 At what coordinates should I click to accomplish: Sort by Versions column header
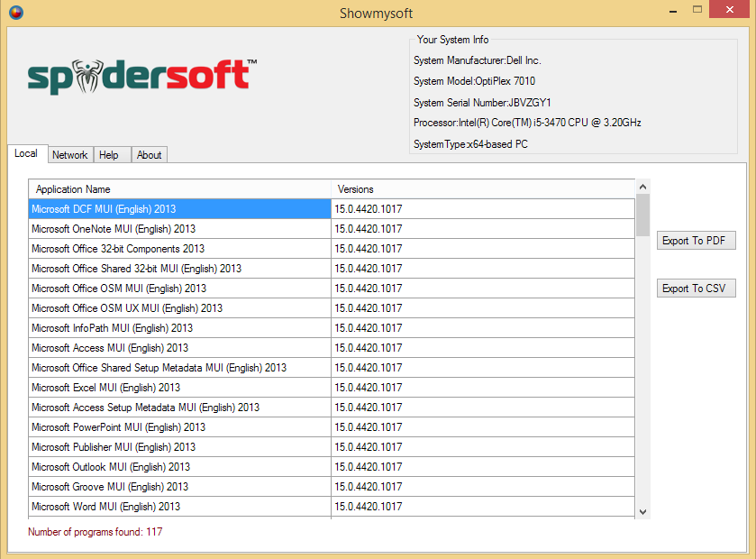[x=483, y=189]
